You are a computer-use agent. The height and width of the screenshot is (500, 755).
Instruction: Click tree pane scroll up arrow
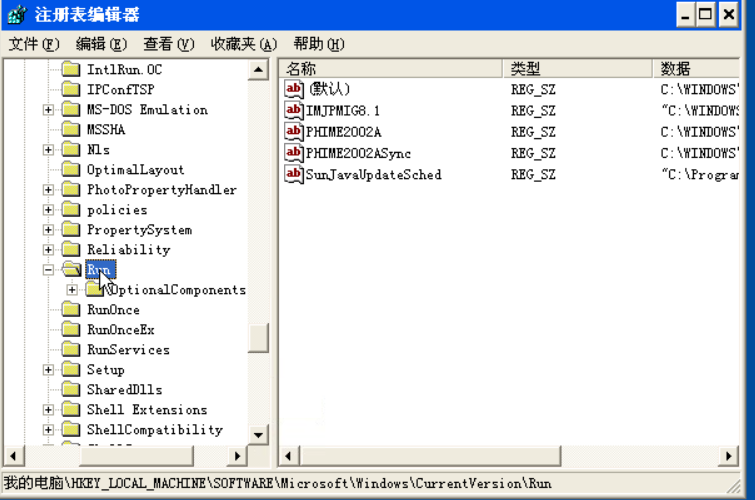[259, 70]
